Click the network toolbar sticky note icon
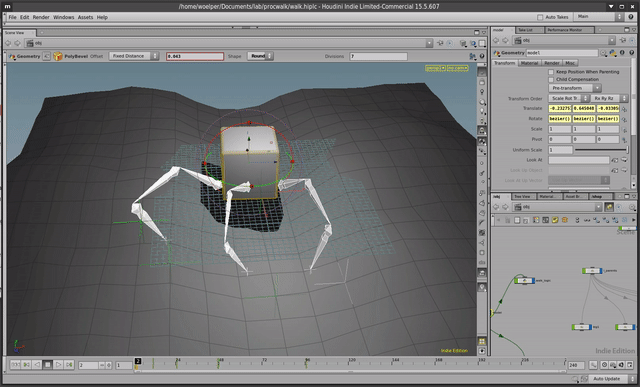This screenshot has height=387, width=640. [555, 220]
